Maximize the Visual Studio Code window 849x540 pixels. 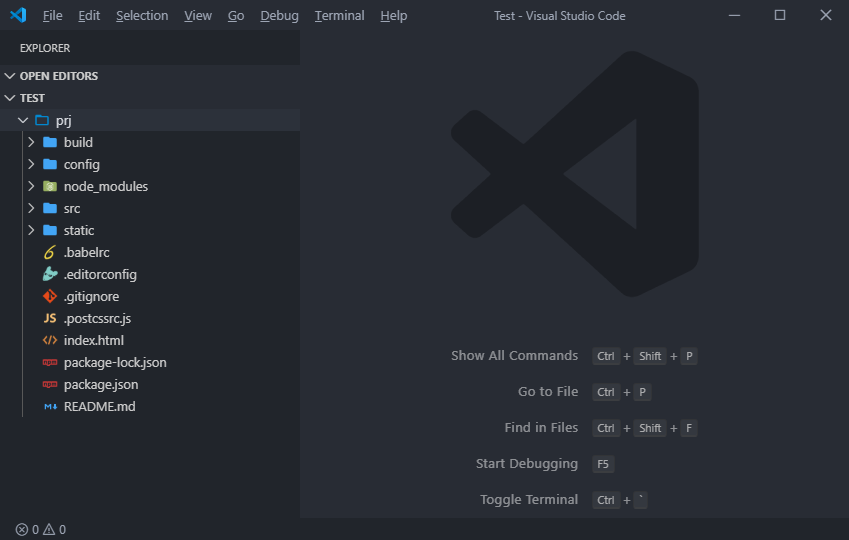click(x=780, y=15)
